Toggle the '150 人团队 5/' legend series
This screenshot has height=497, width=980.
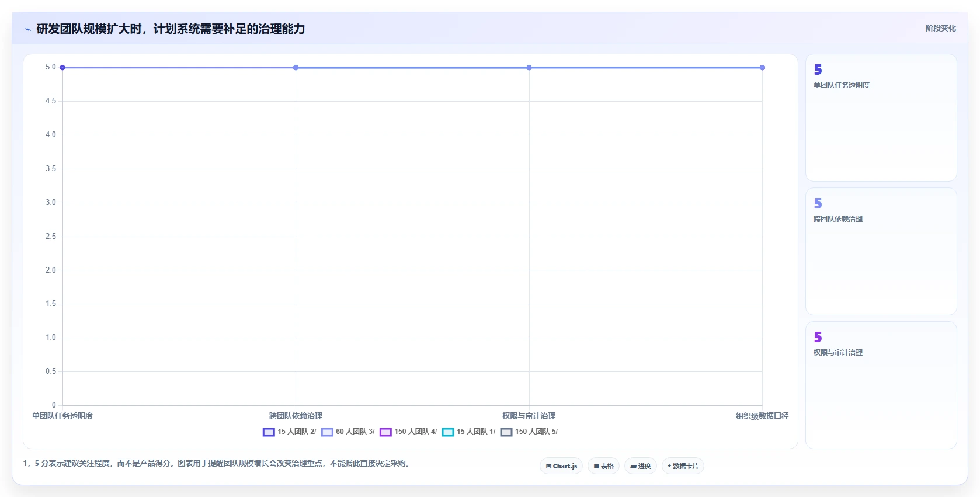(529, 432)
